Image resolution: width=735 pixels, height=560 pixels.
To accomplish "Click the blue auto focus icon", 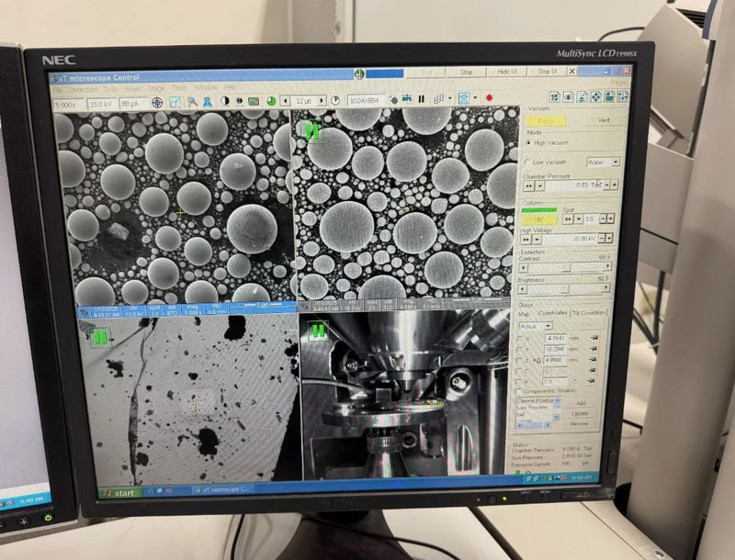I will click(x=208, y=101).
